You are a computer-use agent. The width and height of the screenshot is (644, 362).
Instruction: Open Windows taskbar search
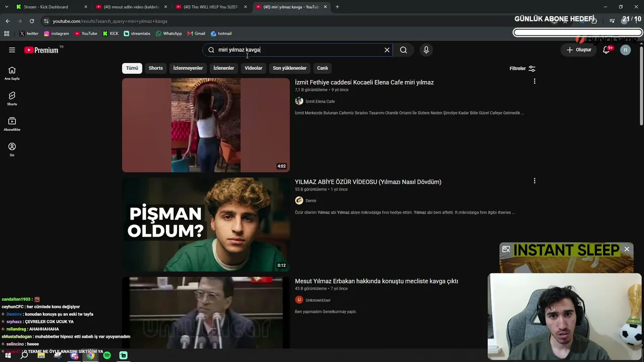pyautogui.click(x=24, y=355)
